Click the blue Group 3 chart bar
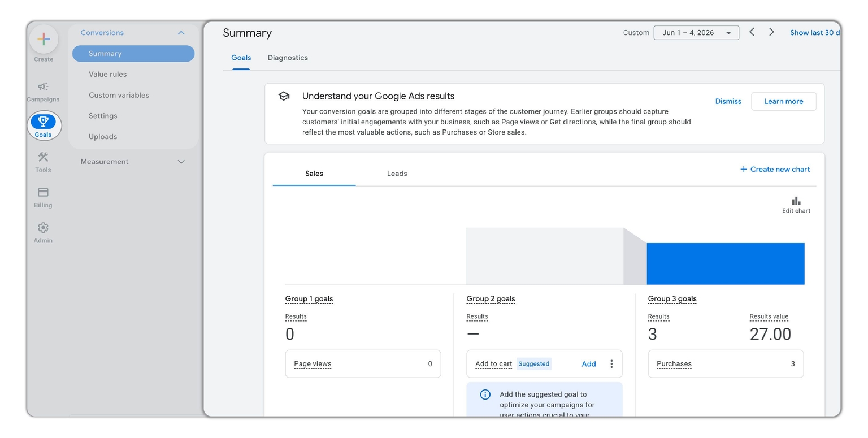The height and width of the screenshot is (438, 868). point(725,264)
